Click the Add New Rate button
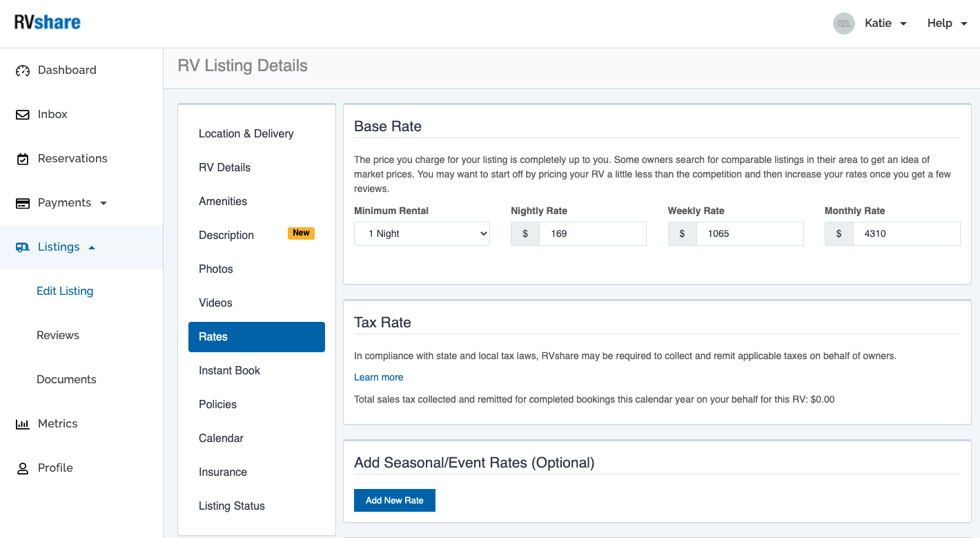The width and height of the screenshot is (980, 538). point(395,500)
